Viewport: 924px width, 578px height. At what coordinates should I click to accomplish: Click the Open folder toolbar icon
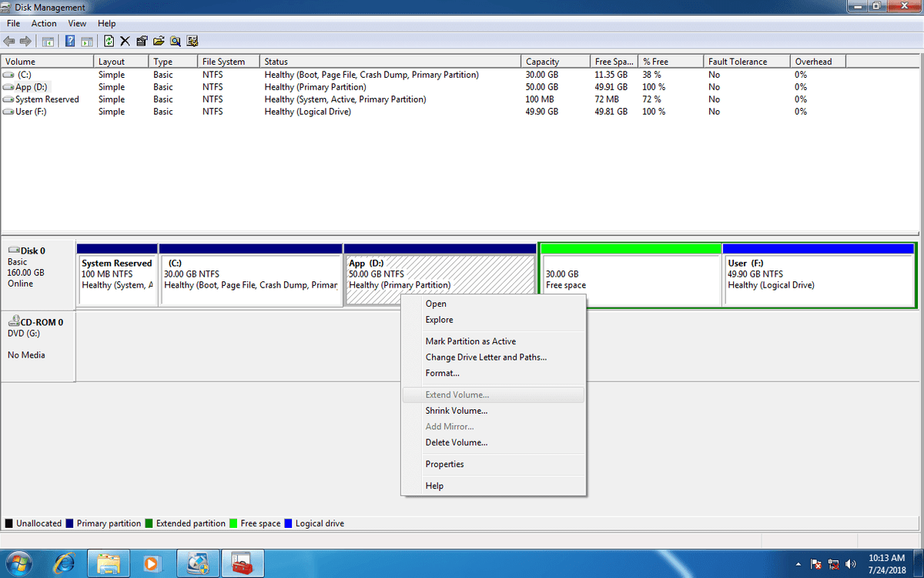coord(159,41)
